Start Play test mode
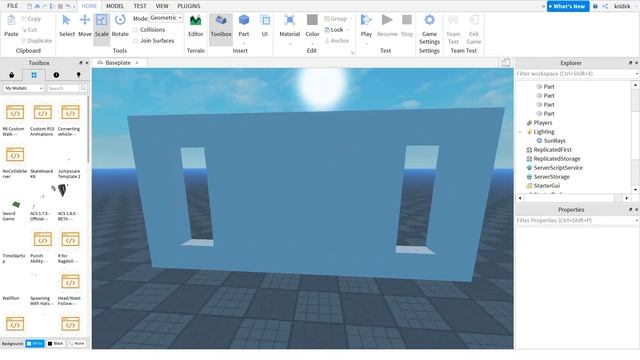The height and width of the screenshot is (360, 640). pyautogui.click(x=366, y=25)
